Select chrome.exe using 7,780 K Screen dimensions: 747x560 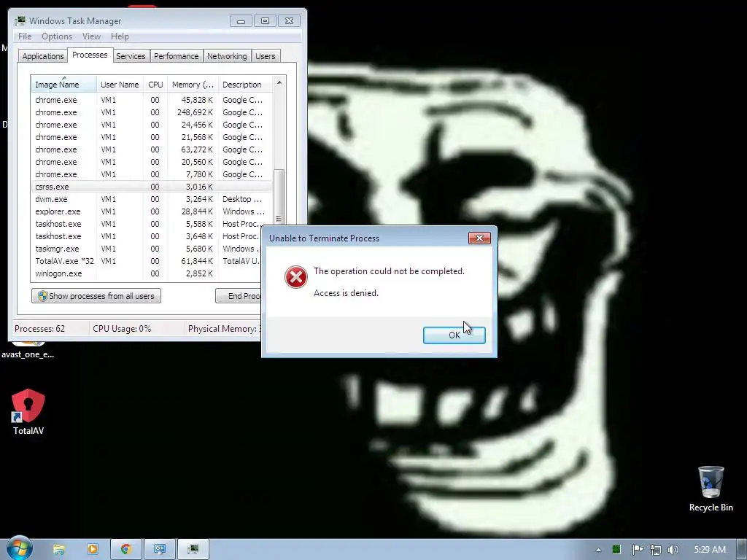(x=152, y=174)
